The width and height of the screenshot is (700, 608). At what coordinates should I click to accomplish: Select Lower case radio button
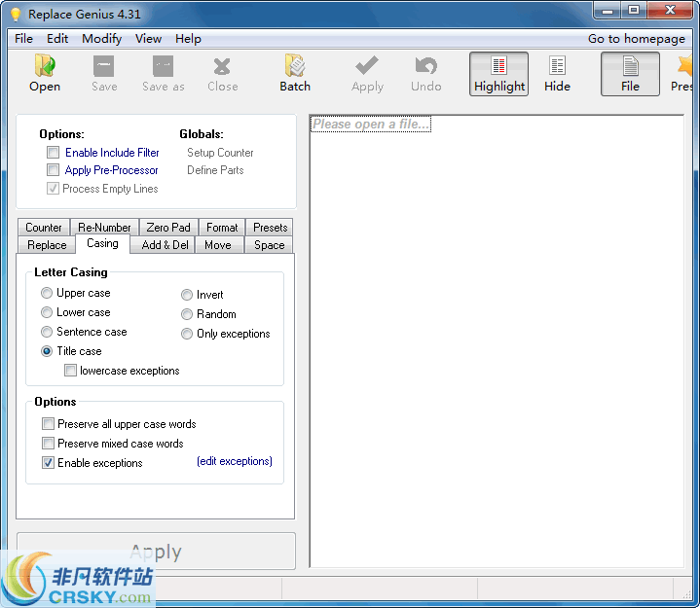click(x=47, y=312)
